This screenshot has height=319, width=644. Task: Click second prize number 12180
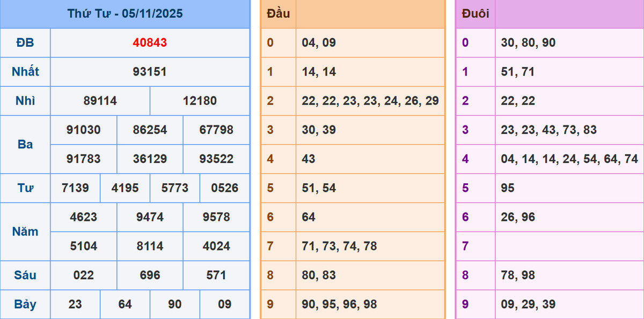(x=200, y=101)
